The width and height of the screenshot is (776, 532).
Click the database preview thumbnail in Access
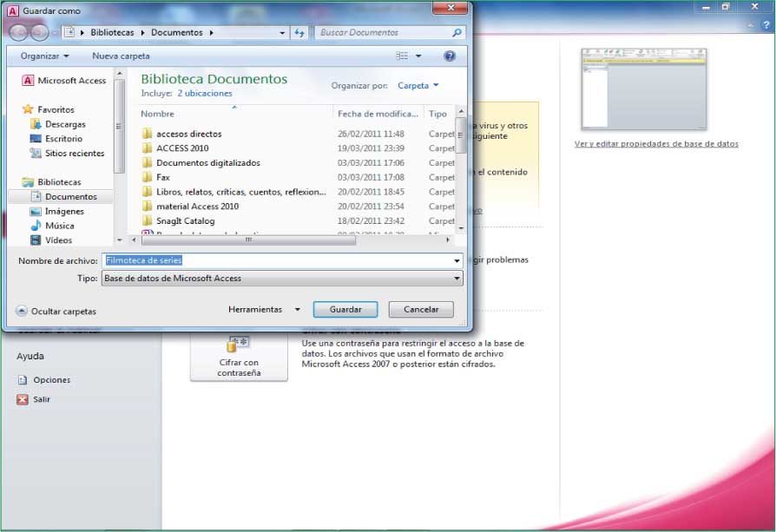(x=644, y=89)
